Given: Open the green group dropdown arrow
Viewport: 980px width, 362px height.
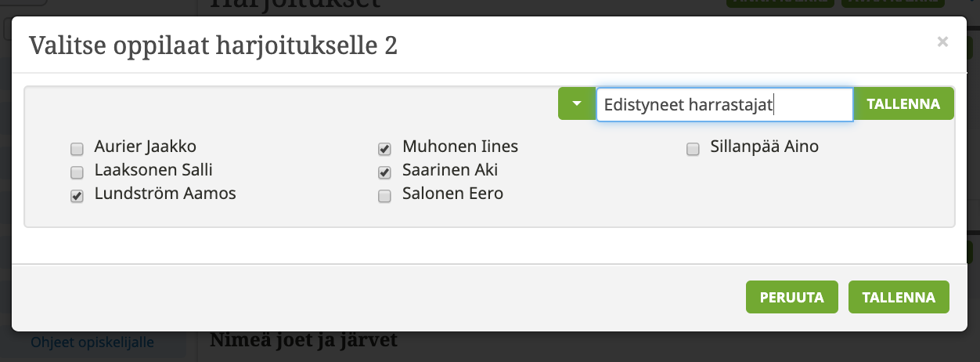Looking at the screenshot, I should click(x=577, y=104).
